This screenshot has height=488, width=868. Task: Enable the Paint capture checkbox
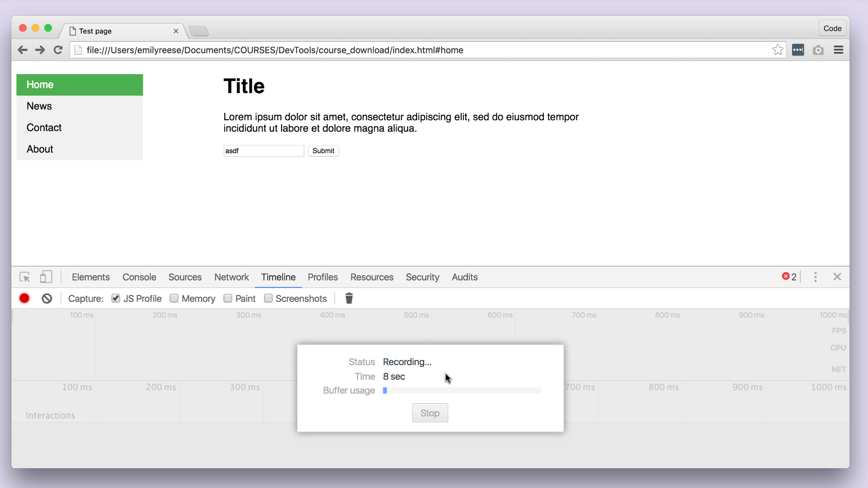(x=228, y=299)
